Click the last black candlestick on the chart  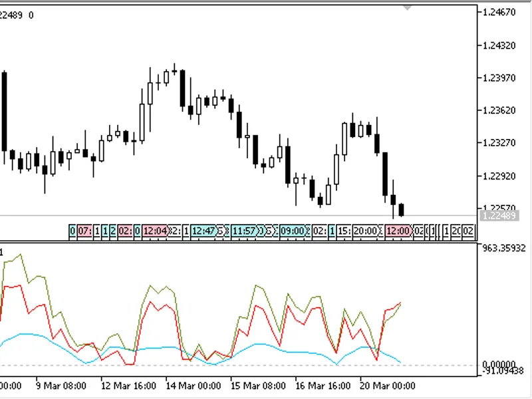[402, 209]
